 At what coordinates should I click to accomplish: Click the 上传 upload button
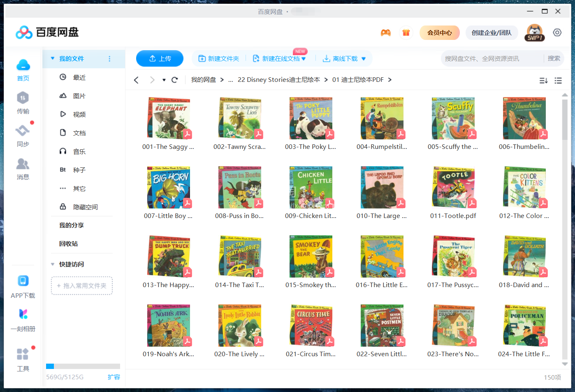point(160,58)
